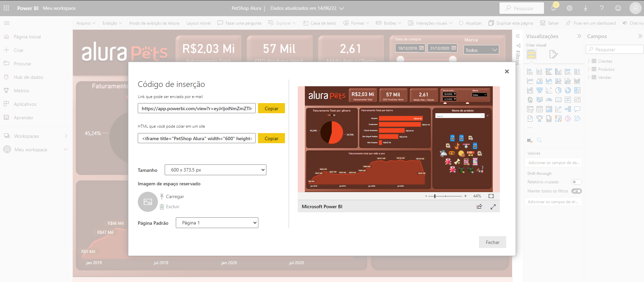Open the help question mark icon

[602, 8]
